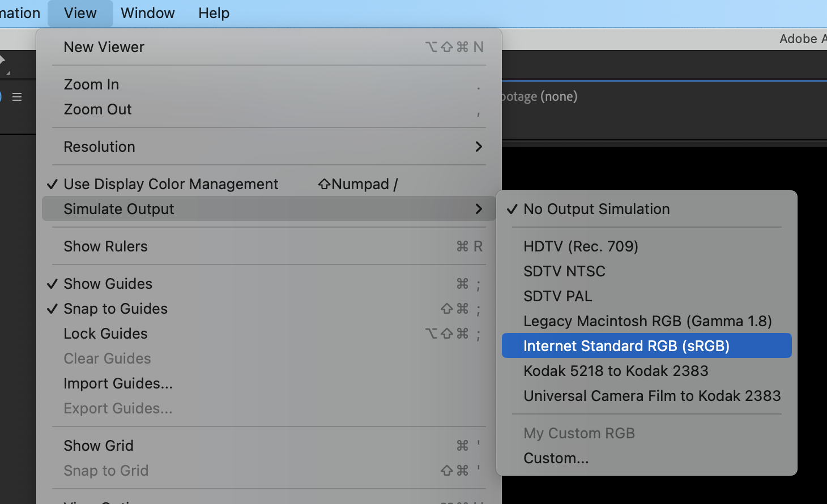Image resolution: width=827 pixels, height=504 pixels.
Task: Select No Output Simulation
Action: 596,209
